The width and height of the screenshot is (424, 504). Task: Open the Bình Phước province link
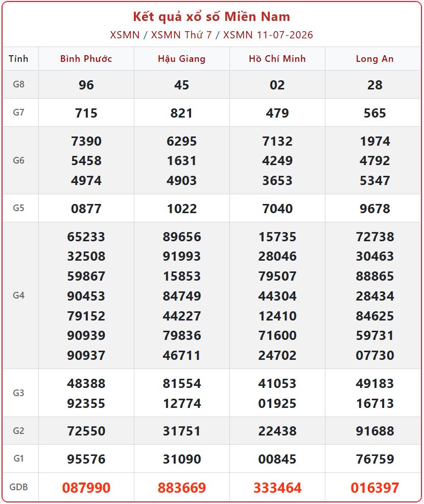coord(86,59)
